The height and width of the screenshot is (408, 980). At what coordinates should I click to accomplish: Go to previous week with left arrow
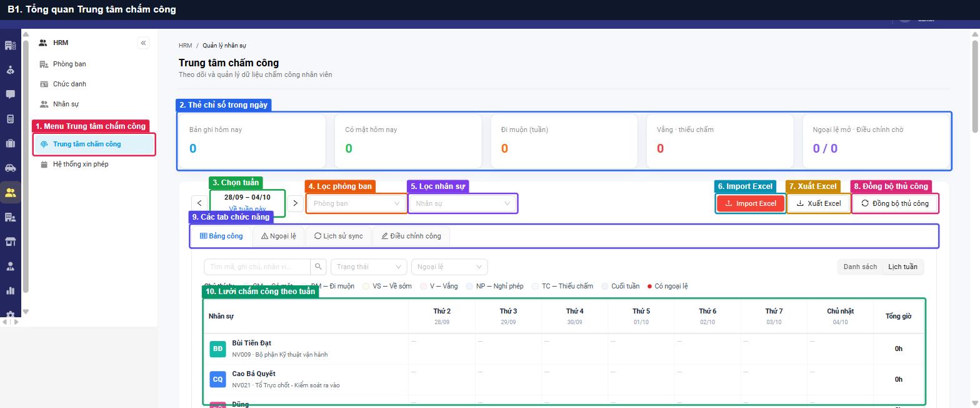(199, 203)
